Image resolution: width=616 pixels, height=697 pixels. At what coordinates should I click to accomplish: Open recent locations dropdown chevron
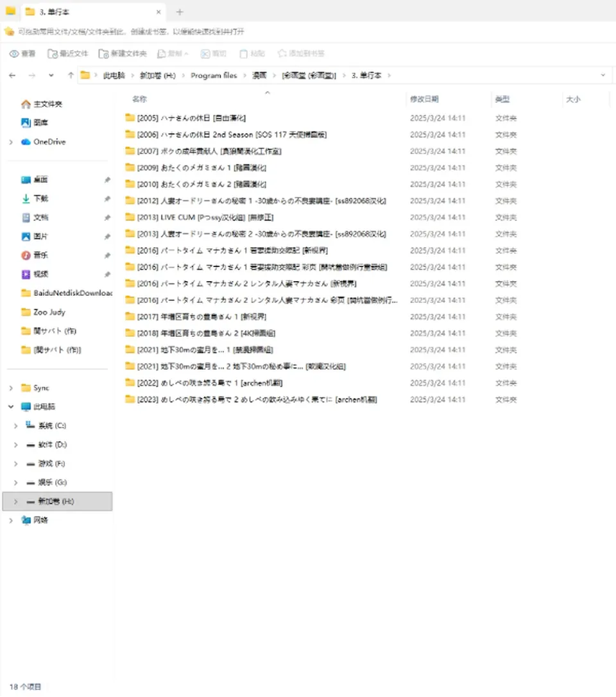point(51,76)
